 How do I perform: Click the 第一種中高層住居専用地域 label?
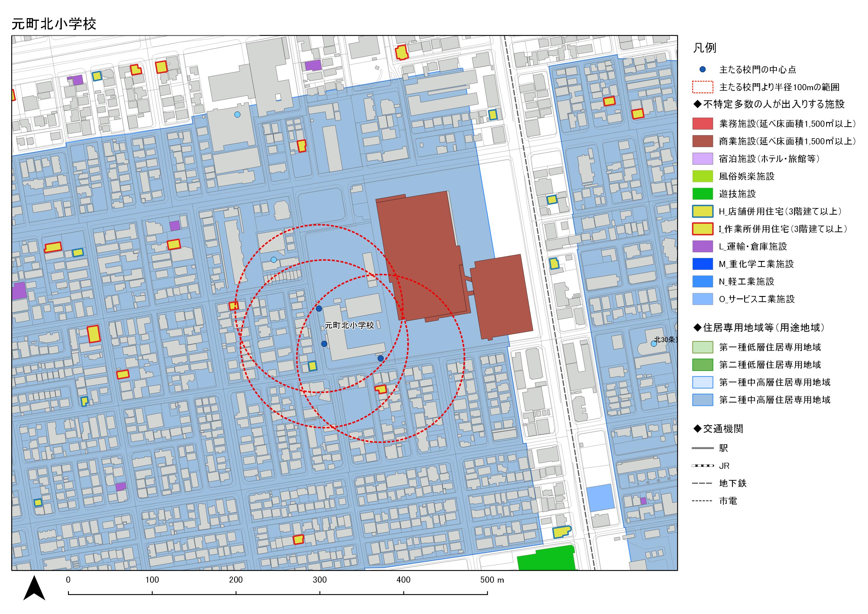(x=775, y=382)
